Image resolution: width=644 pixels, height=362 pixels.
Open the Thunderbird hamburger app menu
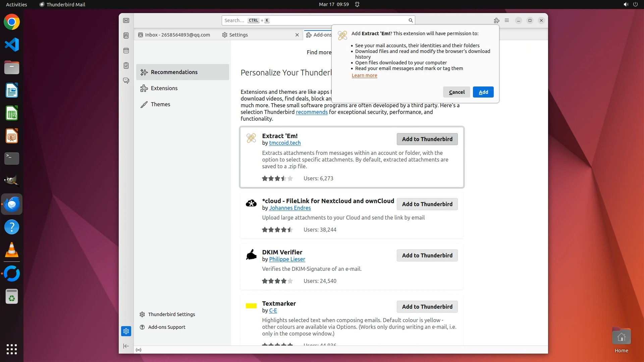[507, 20]
